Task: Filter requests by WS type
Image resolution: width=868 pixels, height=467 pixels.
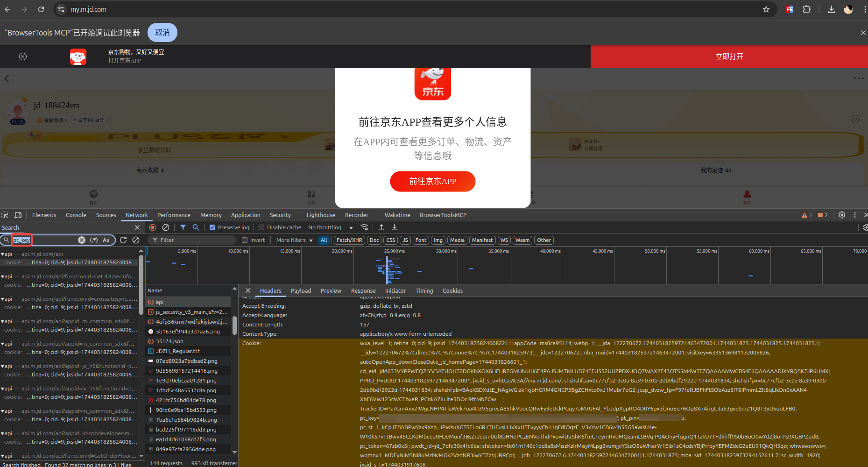Action: tap(504, 240)
